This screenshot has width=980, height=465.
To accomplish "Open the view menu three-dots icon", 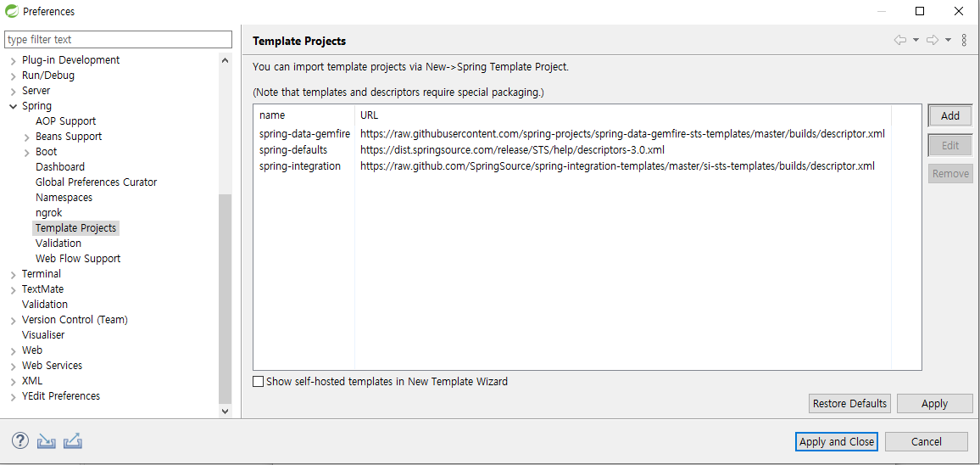I will 963,40.
